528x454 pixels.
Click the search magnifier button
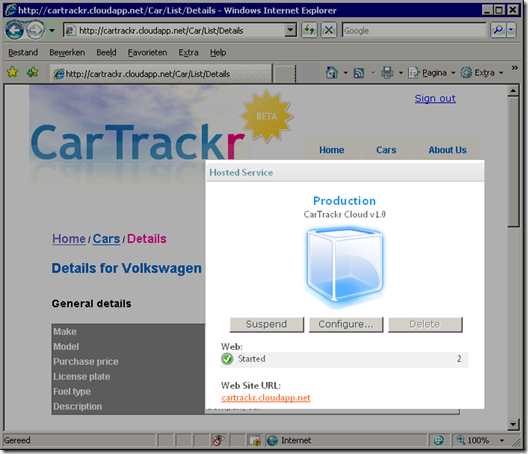click(x=498, y=30)
